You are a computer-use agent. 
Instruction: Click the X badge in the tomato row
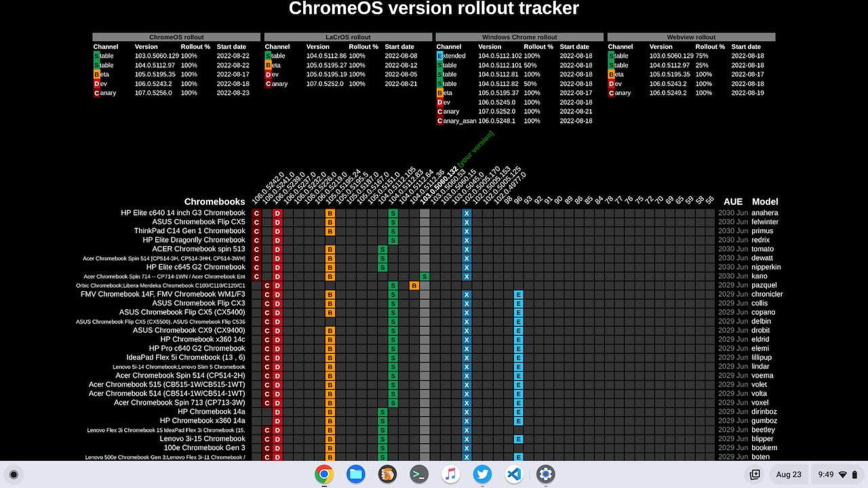[467, 249]
